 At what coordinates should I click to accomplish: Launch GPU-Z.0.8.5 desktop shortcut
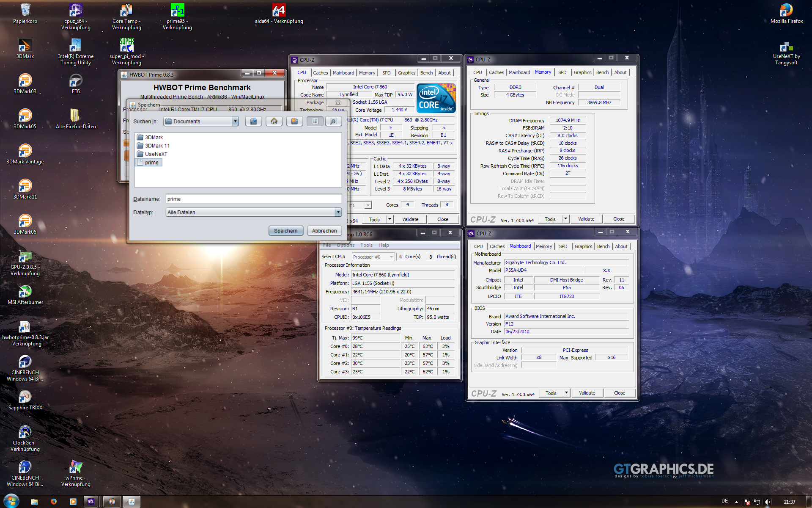(25, 263)
